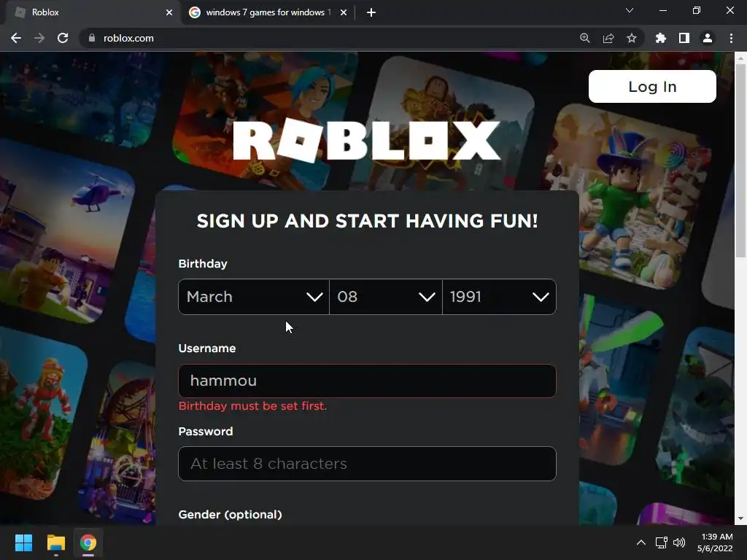
Task: Open the network icon in the system tray
Action: point(661,542)
